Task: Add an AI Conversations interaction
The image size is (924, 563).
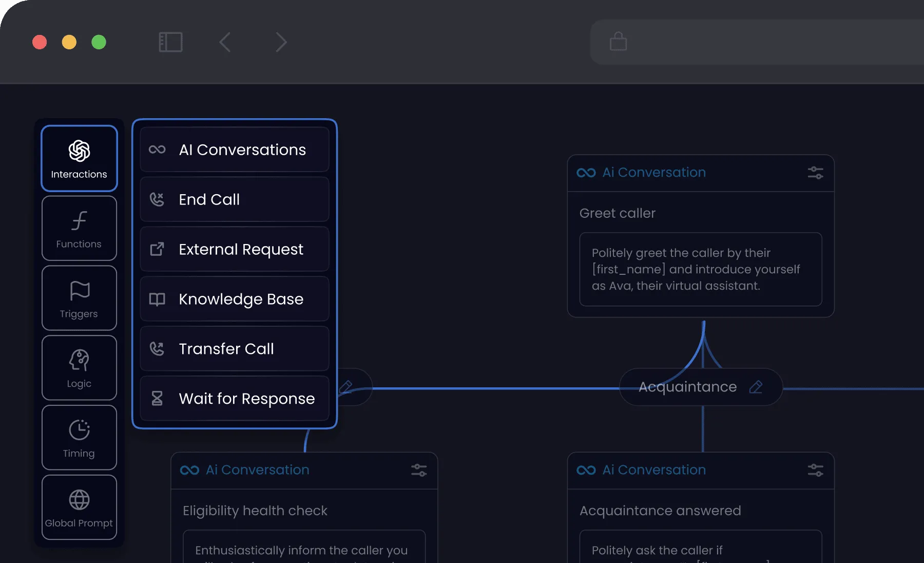Action: click(x=235, y=149)
